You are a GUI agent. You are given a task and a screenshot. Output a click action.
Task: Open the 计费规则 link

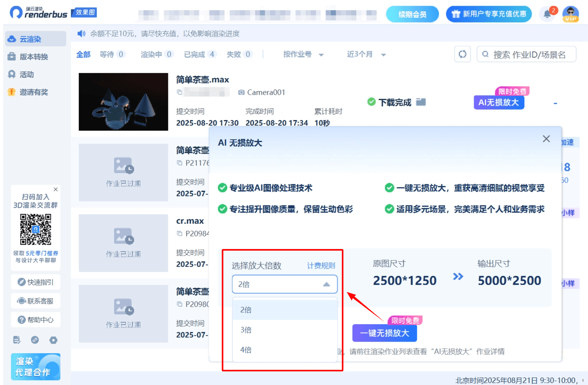[x=321, y=266]
